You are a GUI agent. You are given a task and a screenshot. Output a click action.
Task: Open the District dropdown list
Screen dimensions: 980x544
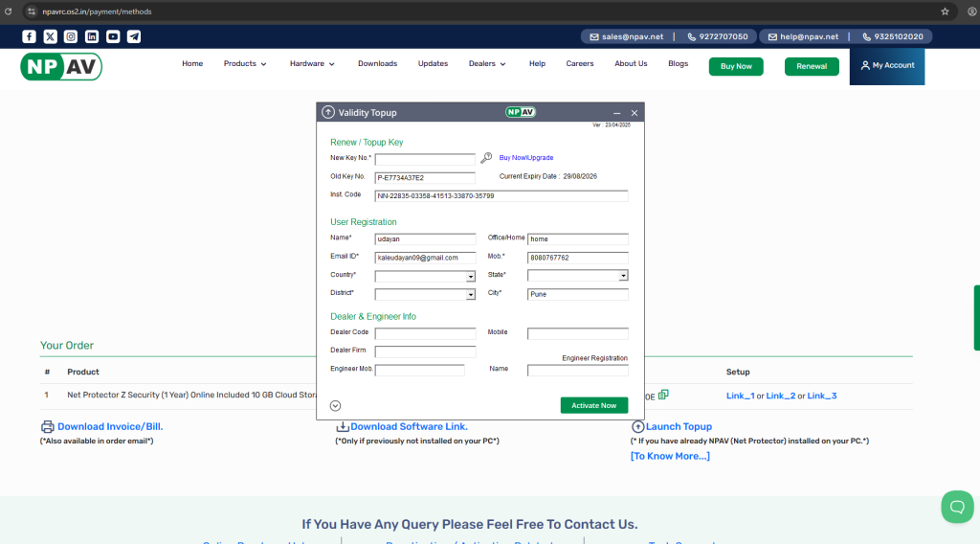coord(470,295)
